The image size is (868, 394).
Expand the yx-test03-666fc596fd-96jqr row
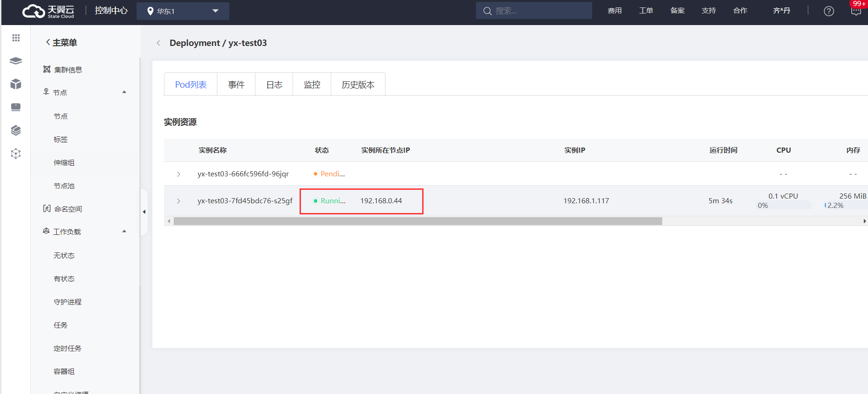(178, 174)
